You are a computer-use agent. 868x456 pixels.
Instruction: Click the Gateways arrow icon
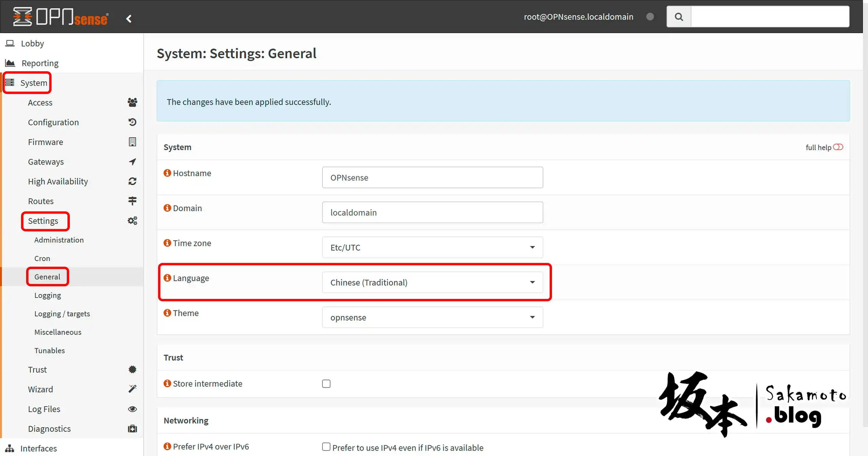coord(132,162)
